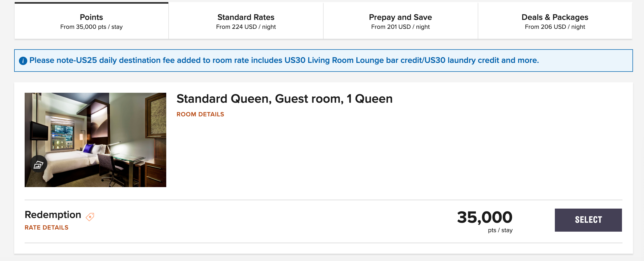The height and width of the screenshot is (261, 644).
Task: Click 'From 201 USD / night' text
Action: (400, 27)
